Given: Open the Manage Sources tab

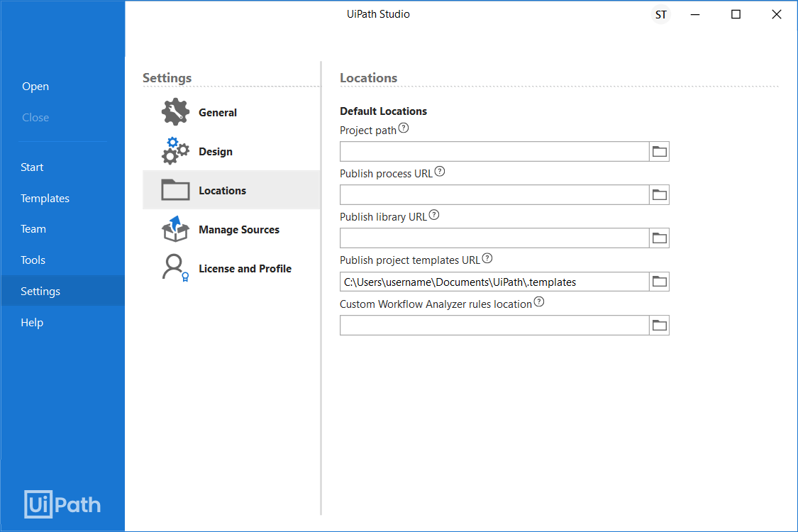Looking at the screenshot, I should click(231, 229).
